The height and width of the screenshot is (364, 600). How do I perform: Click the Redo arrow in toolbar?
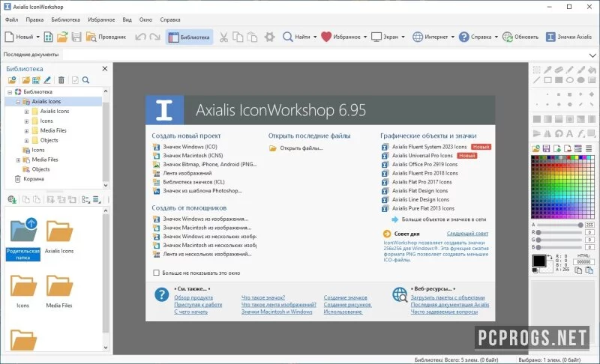coord(154,37)
